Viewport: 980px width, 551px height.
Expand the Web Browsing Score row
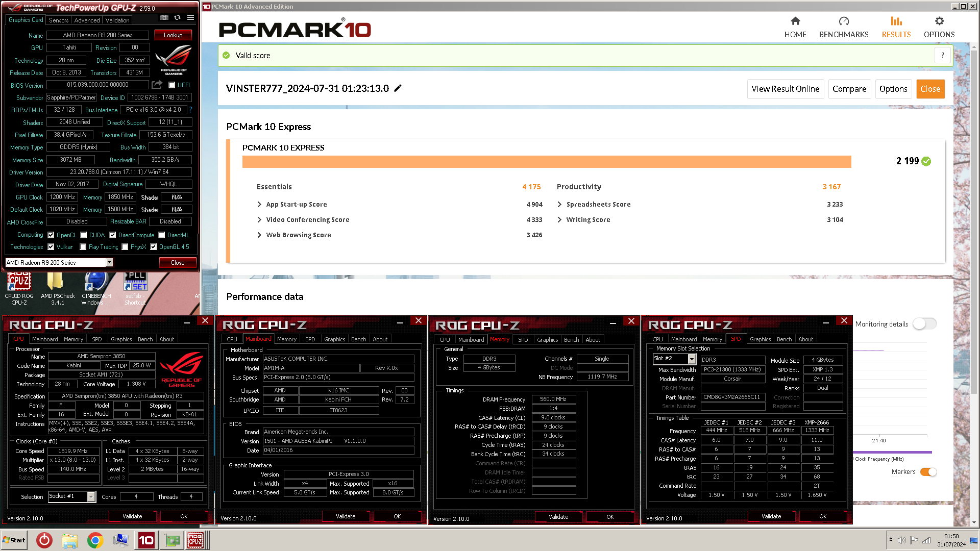click(x=259, y=235)
